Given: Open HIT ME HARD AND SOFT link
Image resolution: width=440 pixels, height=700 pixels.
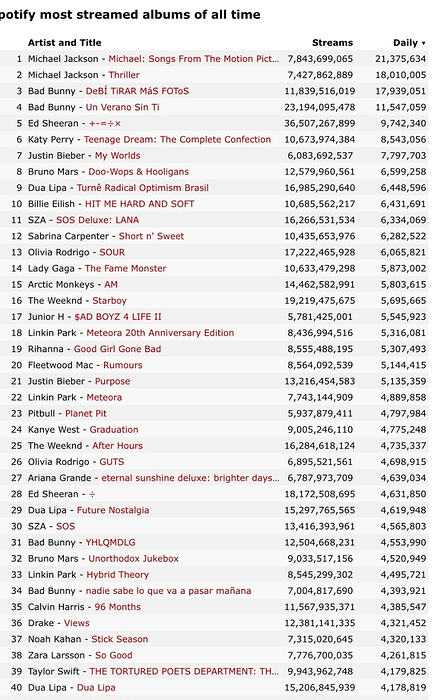Looking at the screenshot, I should [x=140, y=204].
